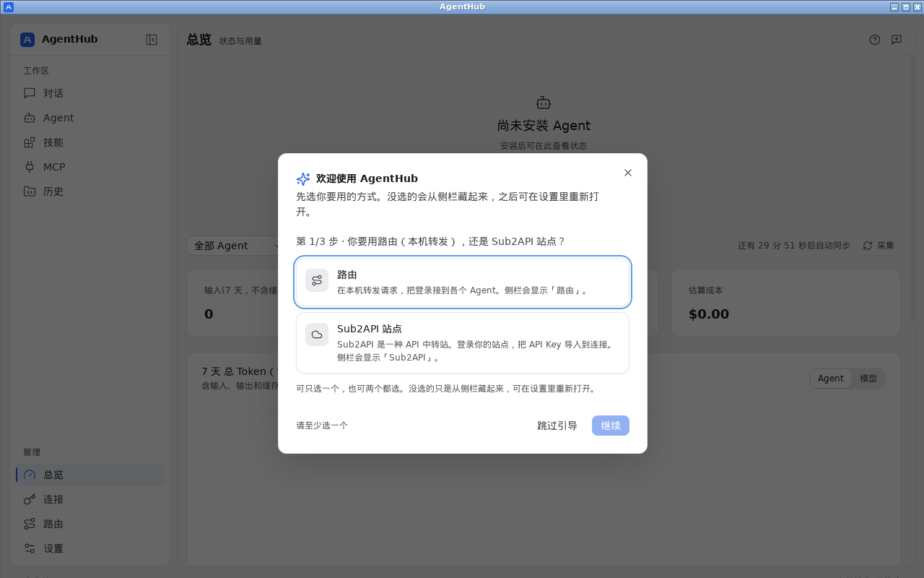Click the 继续 button
924x578 pixels.
tap(611, 426)
